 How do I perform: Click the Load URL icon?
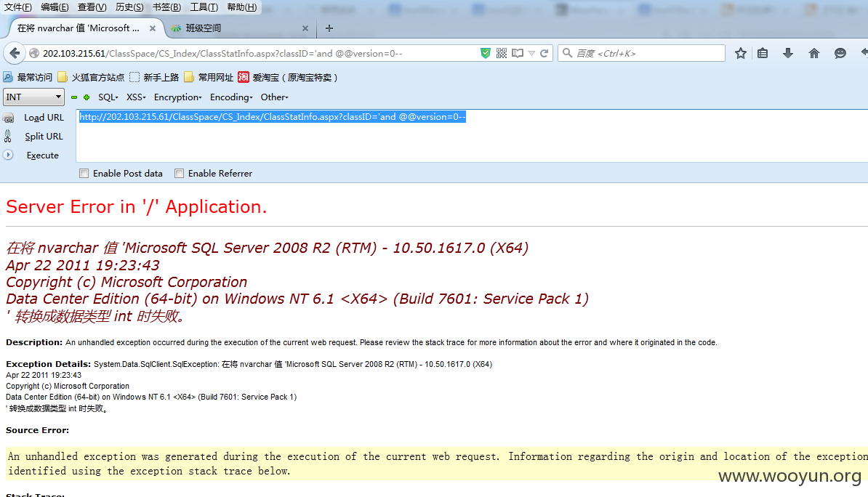8,118
